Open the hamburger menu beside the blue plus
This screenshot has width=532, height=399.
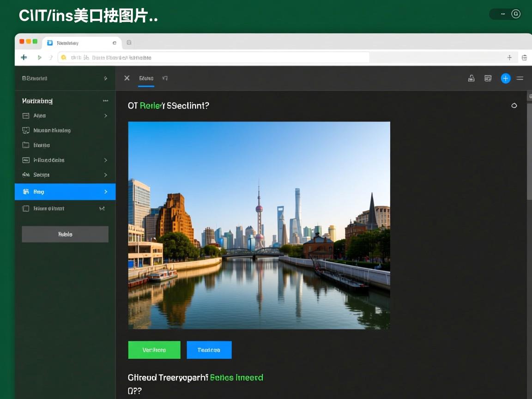point(520,79)
